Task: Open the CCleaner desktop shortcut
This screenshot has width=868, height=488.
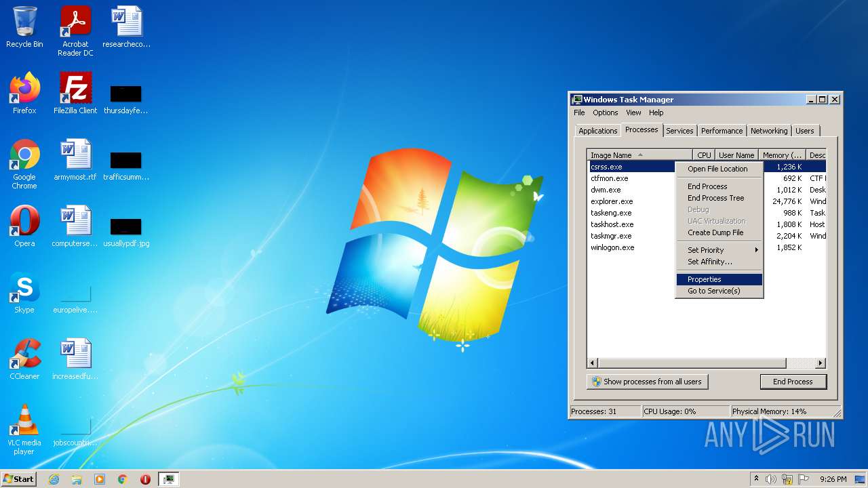Action: pos(24,359)
